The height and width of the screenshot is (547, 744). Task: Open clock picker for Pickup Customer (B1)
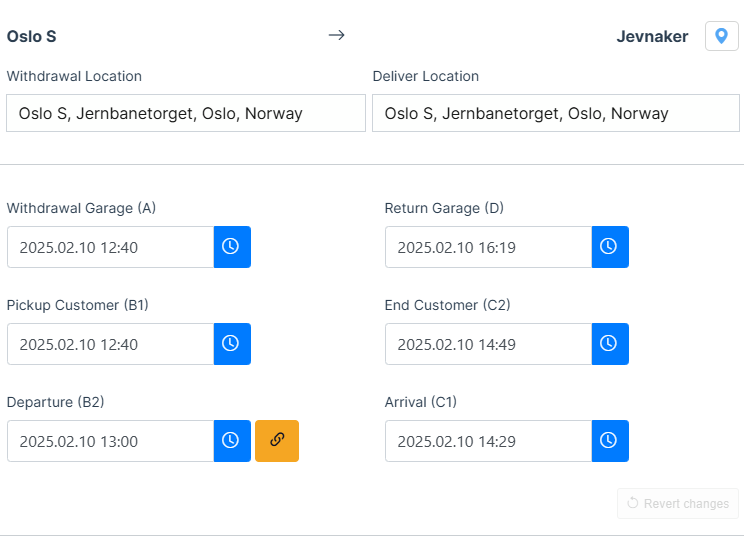[231, 344]
